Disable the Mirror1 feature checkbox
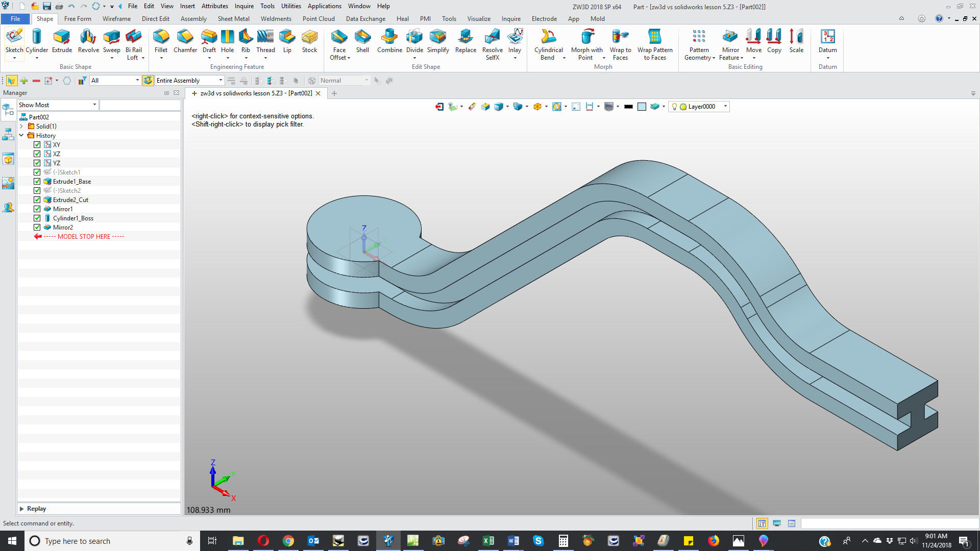The height and width of the screenshot is (551, 980). pyautogui.click(x=37, y=209)
